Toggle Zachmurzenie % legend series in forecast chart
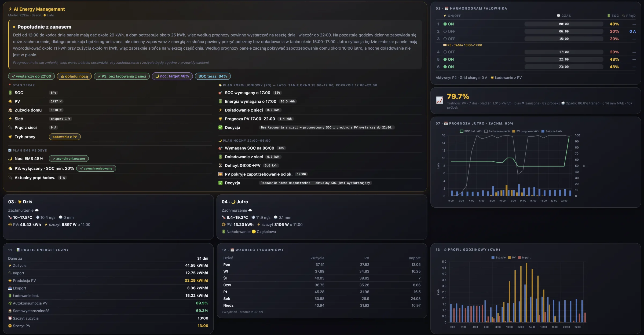644x335 pixels. pos(497,131)
